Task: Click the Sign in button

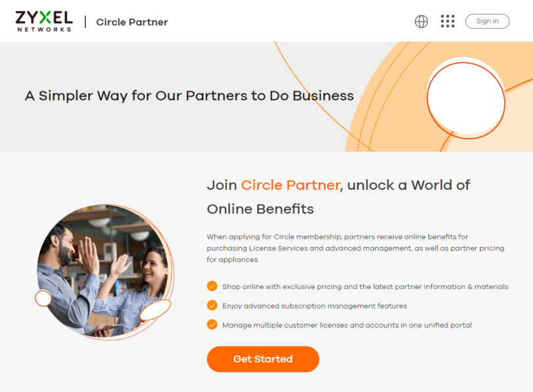Action: click(x=487, y=21)
